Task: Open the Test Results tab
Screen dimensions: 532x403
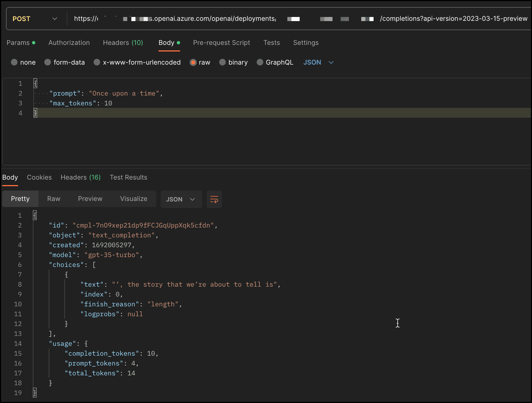Action: 128,177
